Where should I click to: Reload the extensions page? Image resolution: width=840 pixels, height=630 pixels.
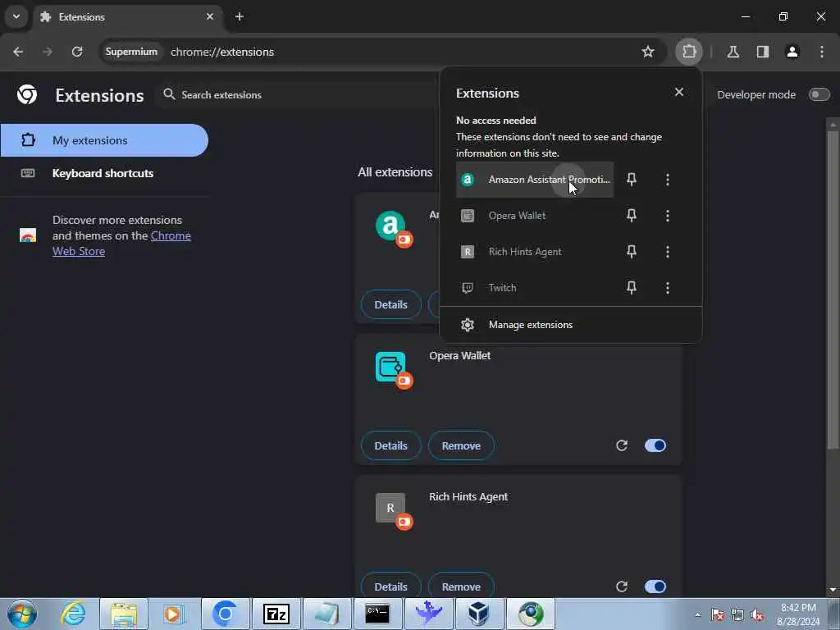(x=77, y=52)
